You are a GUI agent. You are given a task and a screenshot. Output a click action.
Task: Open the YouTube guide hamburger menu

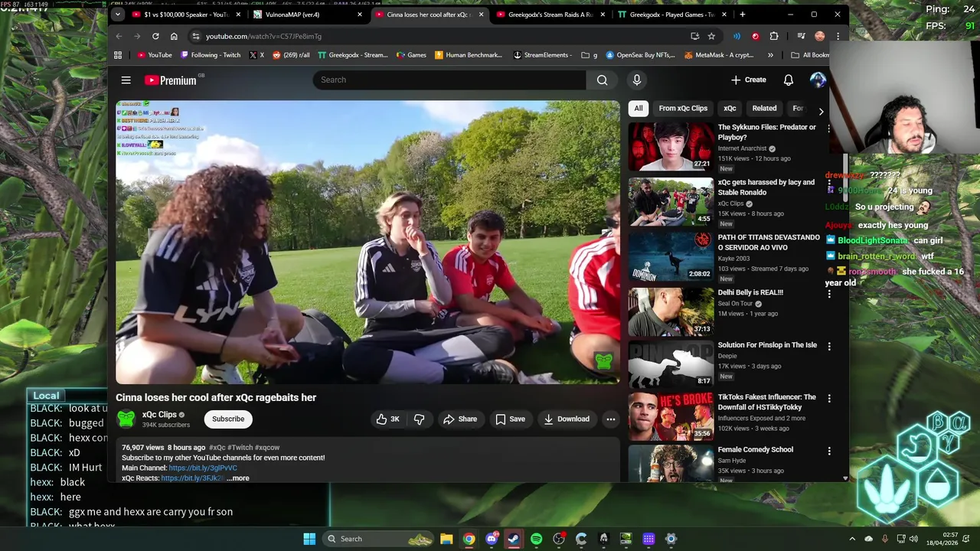[126, 80]
